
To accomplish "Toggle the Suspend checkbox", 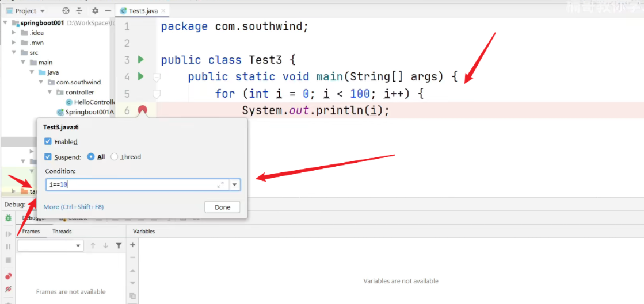I will click(x=48, y=157).
